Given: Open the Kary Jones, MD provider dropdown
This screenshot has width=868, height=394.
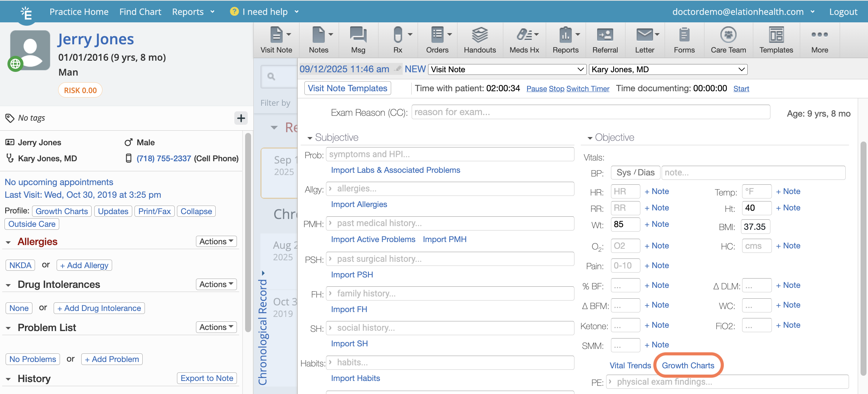Looking at the screenshot, I should point(668,70).
